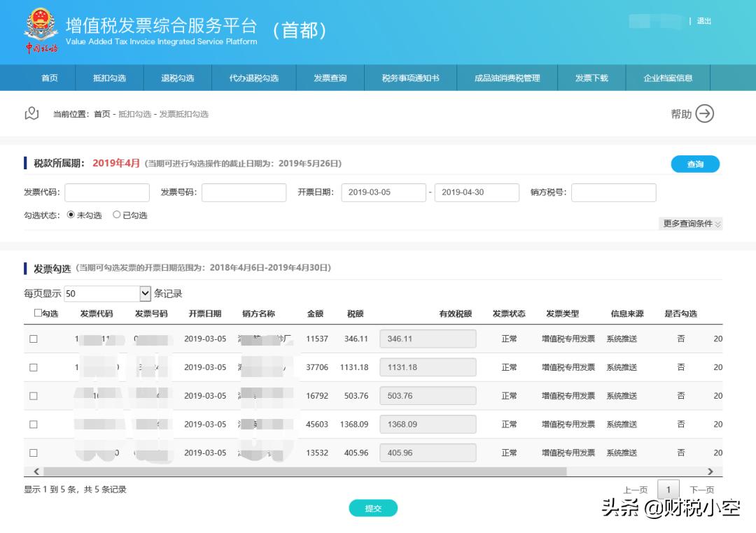Click the 查询 search button
Screen dimensions: 756x533
coord(695,163)
